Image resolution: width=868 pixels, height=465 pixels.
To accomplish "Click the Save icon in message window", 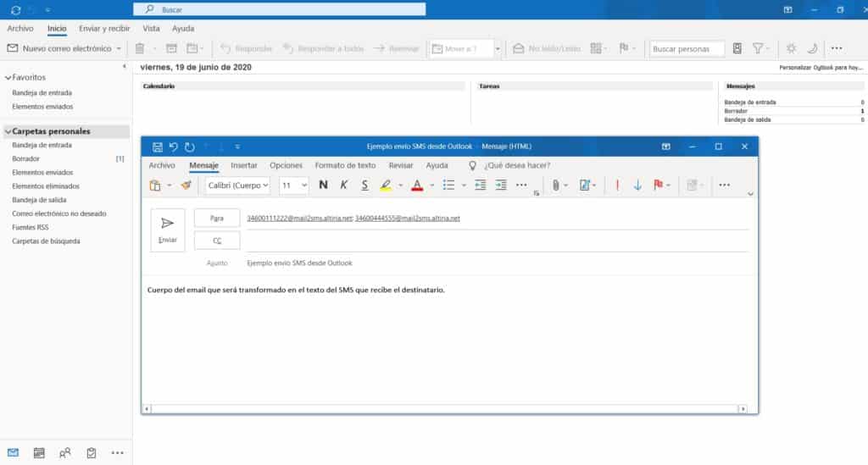I will click(x=157, y=147).
